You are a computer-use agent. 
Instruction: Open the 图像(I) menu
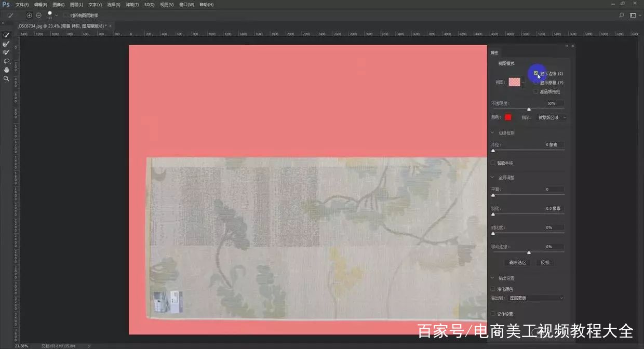click(58, 5)
